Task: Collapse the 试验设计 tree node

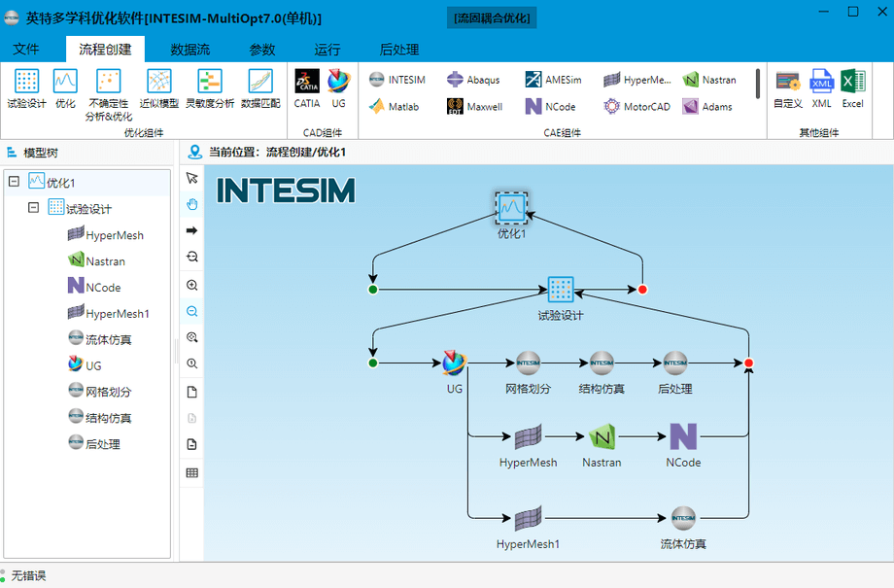Action: click(x=33, y=208)
